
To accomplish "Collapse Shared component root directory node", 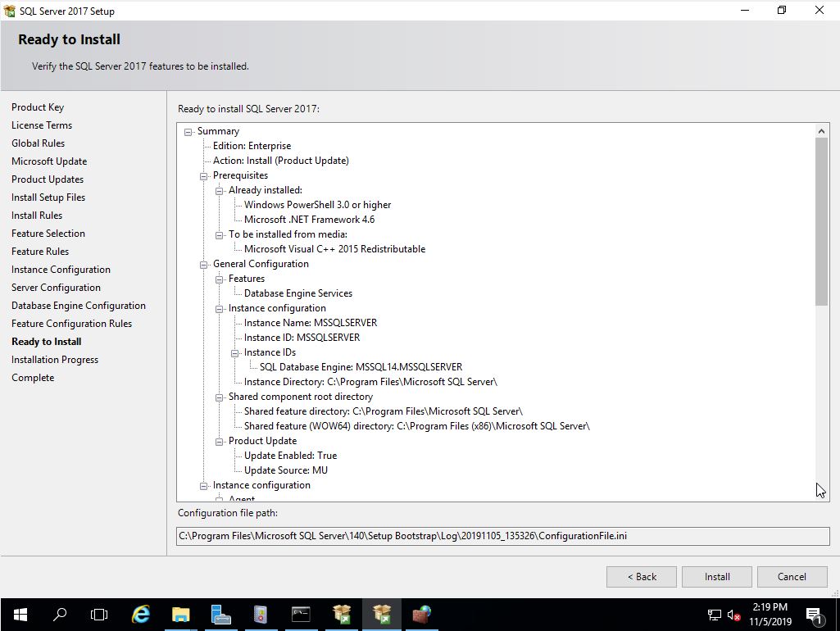I will 219,397.
